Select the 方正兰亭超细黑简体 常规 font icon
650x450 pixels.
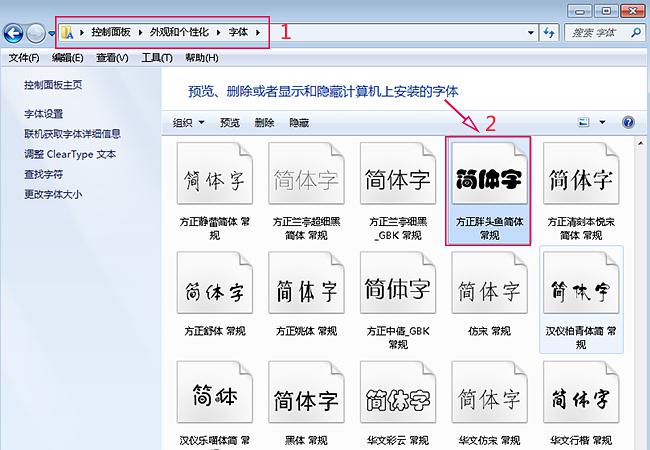[306, 173]
